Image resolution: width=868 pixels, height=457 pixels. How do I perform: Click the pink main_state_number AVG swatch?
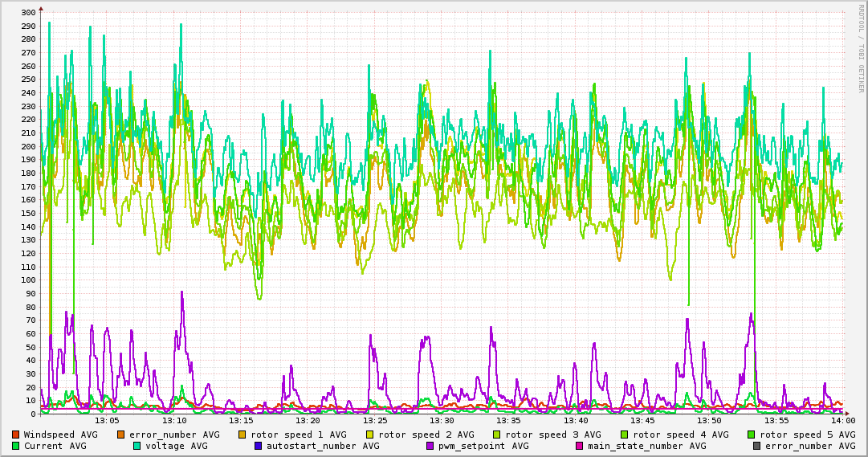pos(581,446)
